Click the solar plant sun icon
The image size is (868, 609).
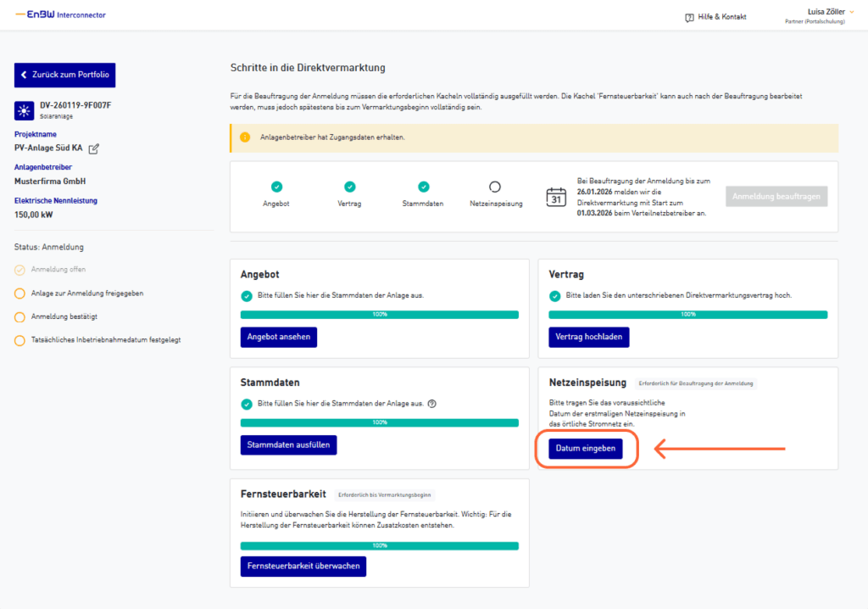(x=24, y=110)
